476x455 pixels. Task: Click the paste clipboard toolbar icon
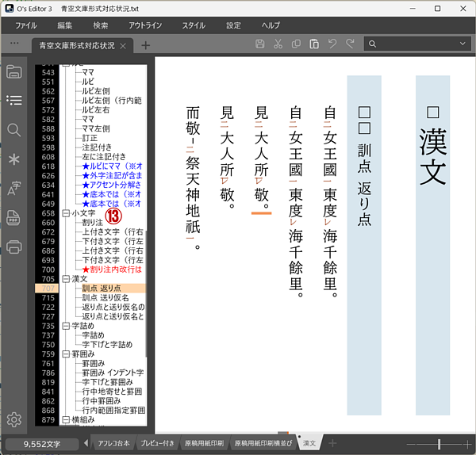pos(314,44)
